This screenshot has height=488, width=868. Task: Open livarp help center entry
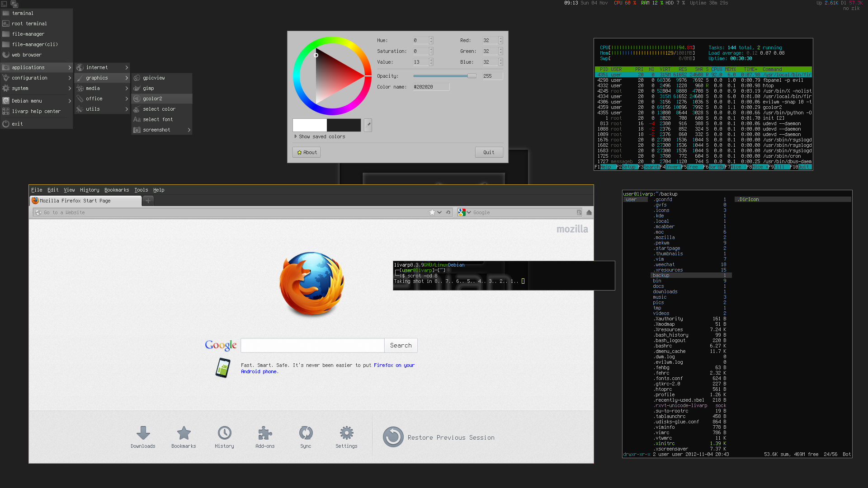[x=36, y=111]
